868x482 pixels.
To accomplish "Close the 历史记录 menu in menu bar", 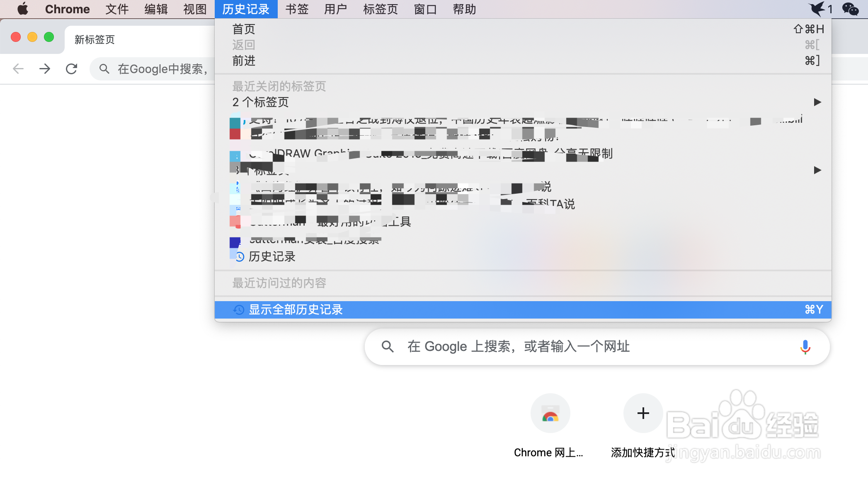I will 246,9.
